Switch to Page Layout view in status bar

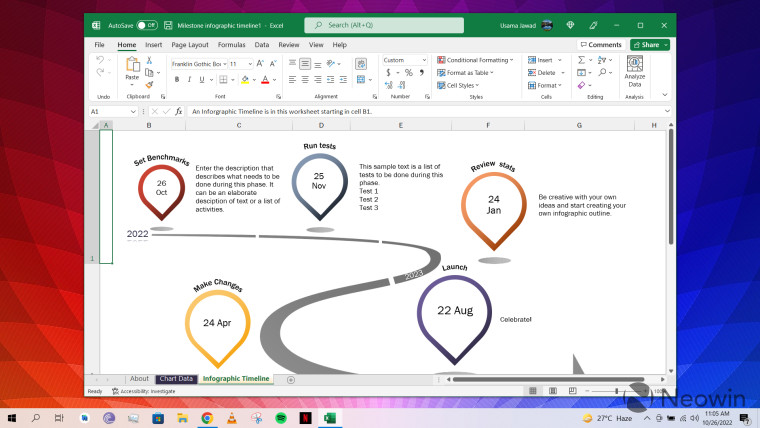553,391
